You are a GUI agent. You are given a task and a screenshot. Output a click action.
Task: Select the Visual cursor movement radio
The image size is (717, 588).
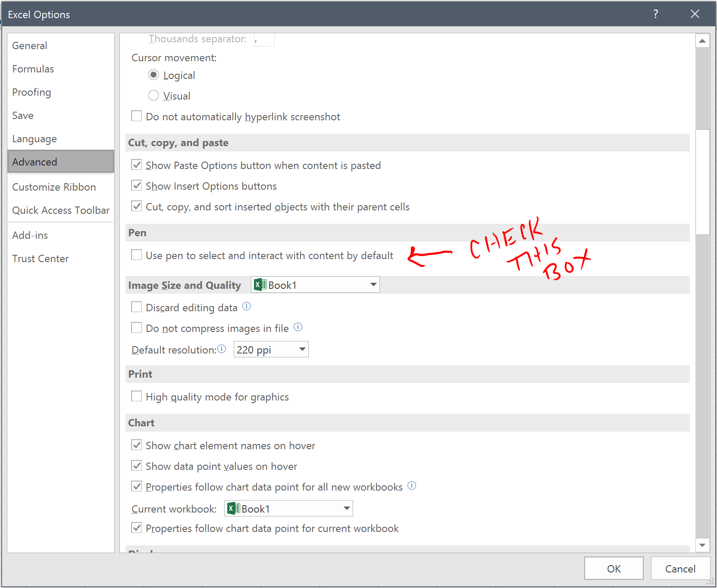(x=153, y=95)
